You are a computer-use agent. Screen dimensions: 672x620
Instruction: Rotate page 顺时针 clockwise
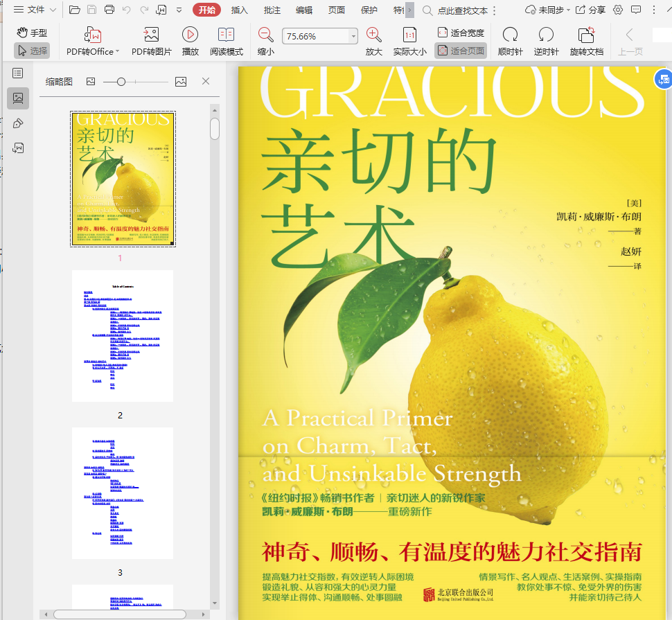coord(510,41)
